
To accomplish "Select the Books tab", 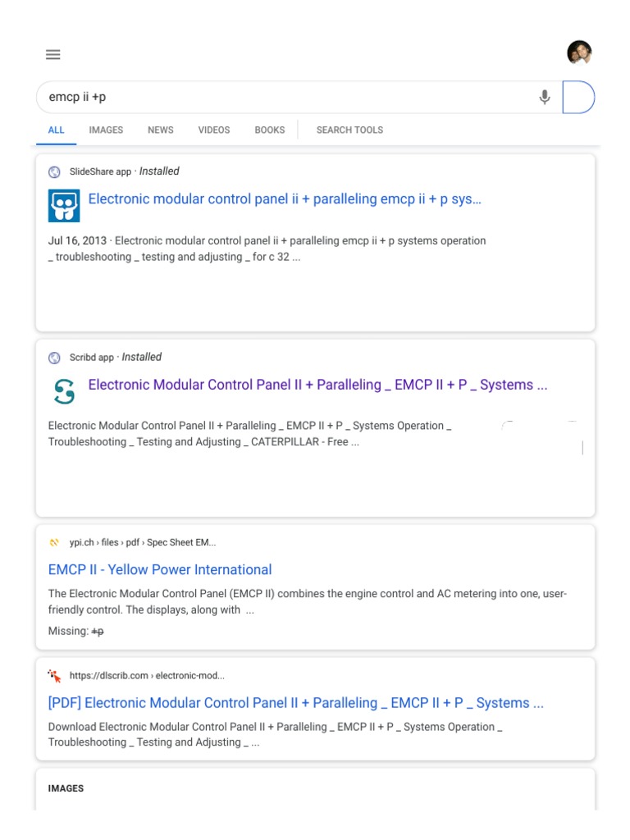I will 270,130.
